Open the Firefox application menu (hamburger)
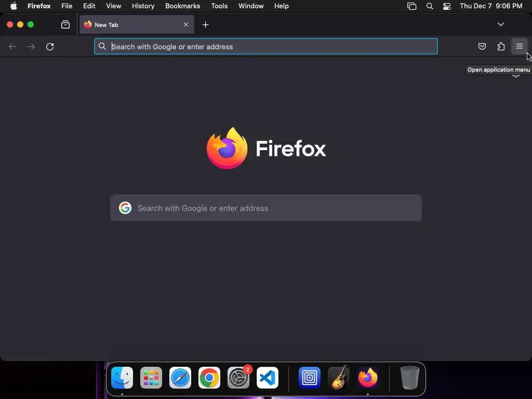 [519, 46]
